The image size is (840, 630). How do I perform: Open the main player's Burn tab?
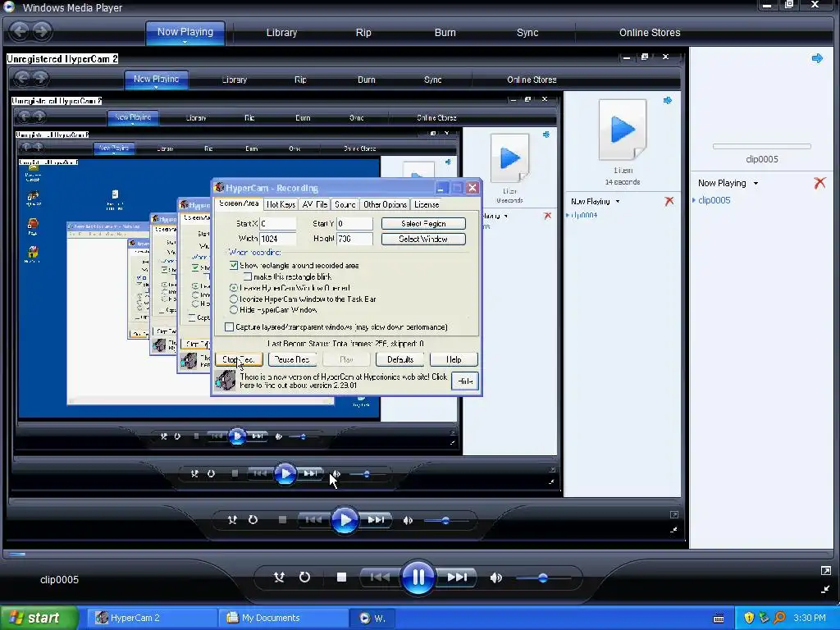click(445, 33)
